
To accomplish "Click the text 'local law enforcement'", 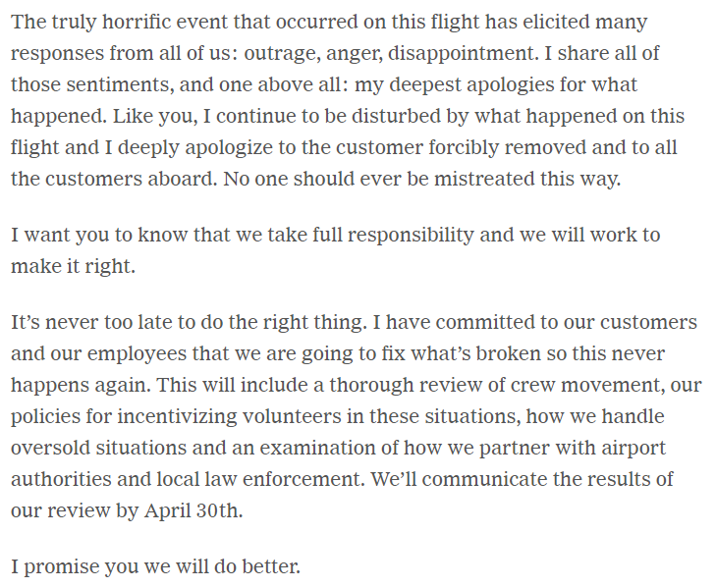I will 260,479.
